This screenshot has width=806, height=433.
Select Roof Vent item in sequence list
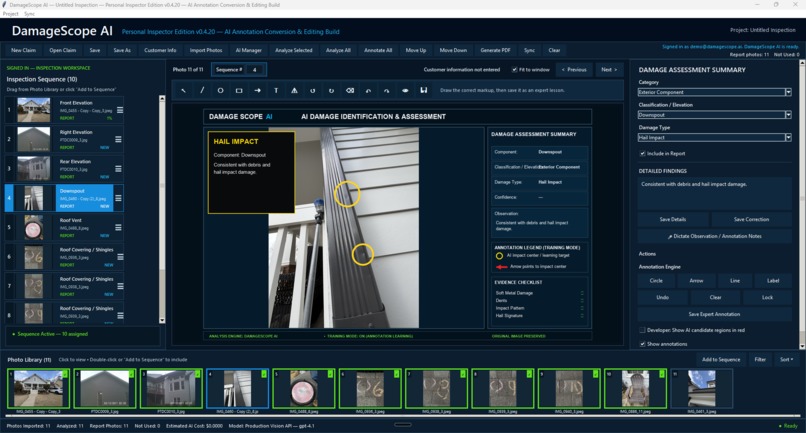(x=64, y=227)
